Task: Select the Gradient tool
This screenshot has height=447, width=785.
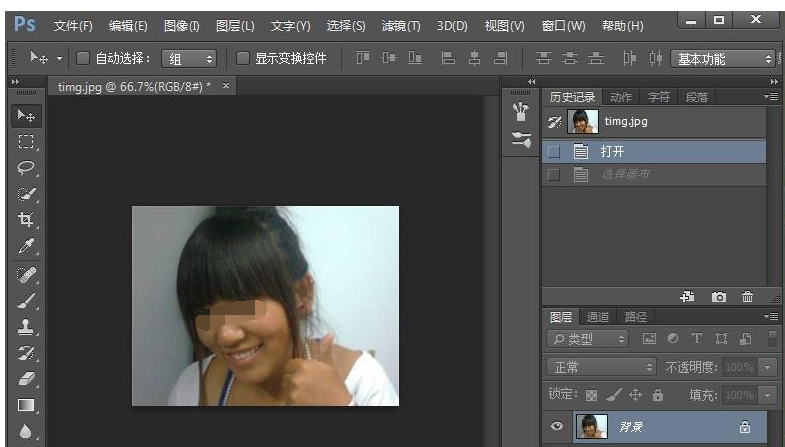Action: tap(26, 405)
